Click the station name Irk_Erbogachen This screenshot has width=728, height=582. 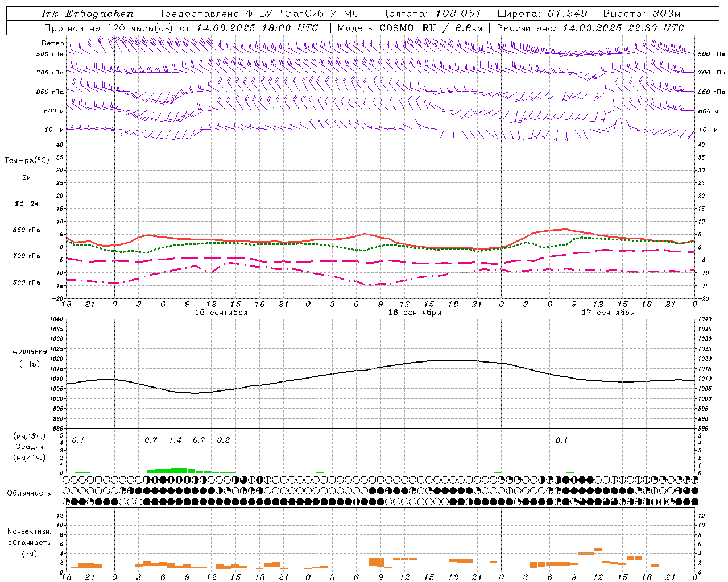point(88,14)
